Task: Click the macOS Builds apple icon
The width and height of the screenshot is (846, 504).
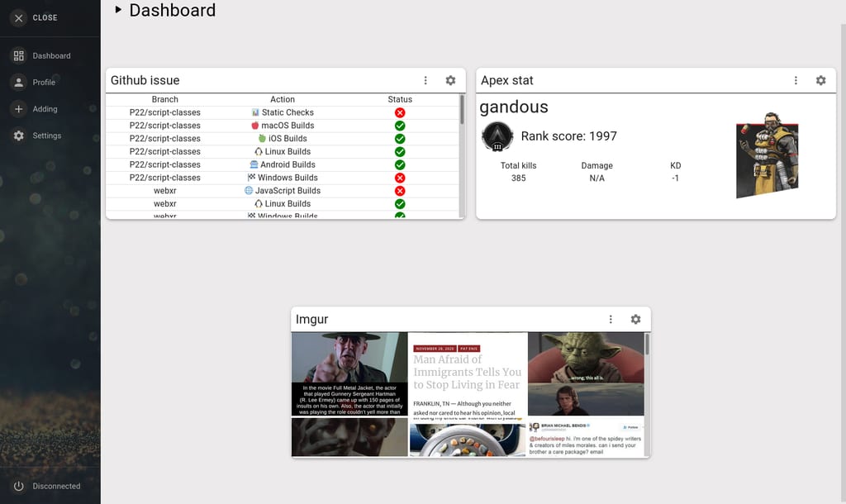Action: [x=255, y=126]
